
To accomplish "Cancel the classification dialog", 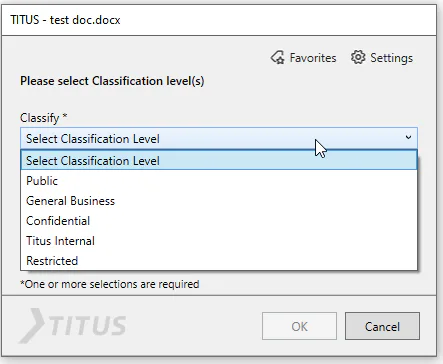I will (x=382, y=326).
